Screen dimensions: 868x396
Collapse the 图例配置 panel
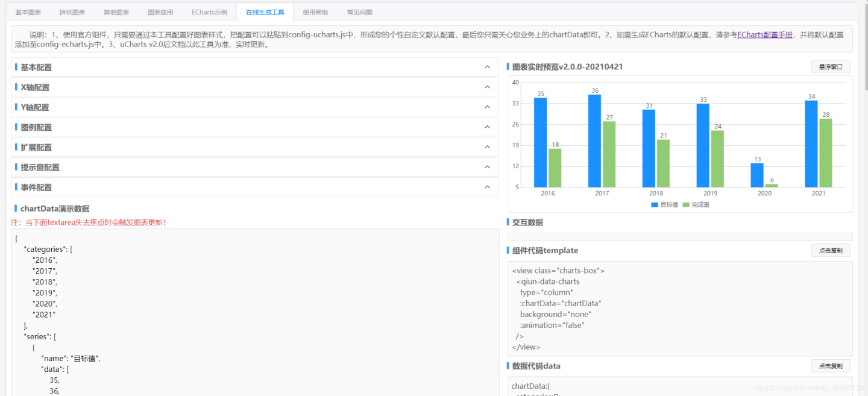pos(487,127)
